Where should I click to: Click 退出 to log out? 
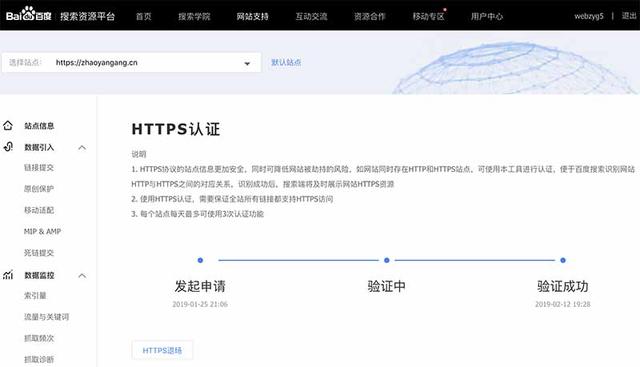pos(629,16)
